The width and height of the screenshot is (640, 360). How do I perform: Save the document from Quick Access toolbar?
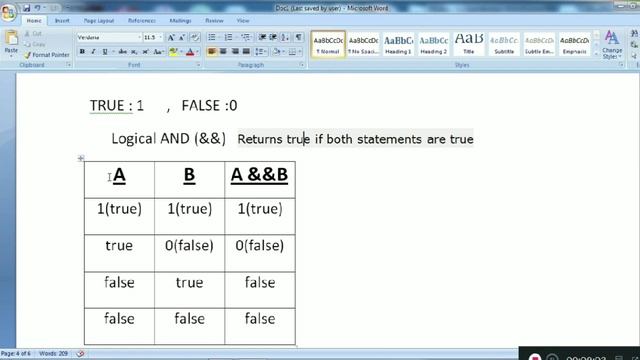(x=27, y=8)
